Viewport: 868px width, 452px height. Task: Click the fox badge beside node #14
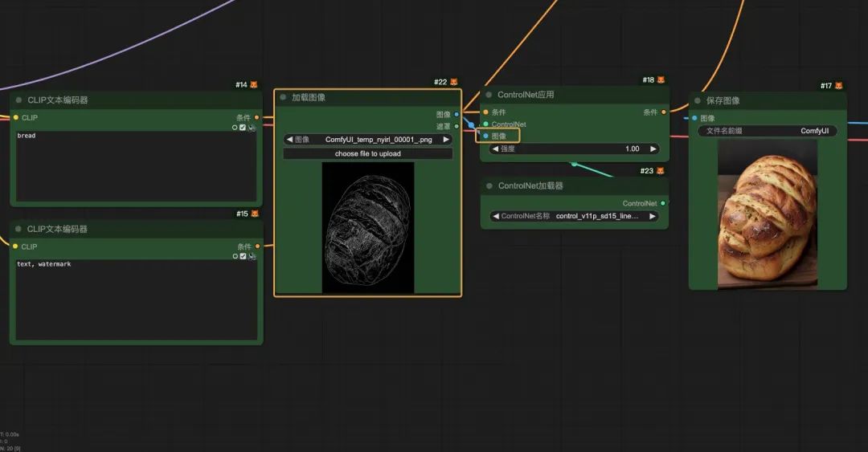(x=254, y=84)
